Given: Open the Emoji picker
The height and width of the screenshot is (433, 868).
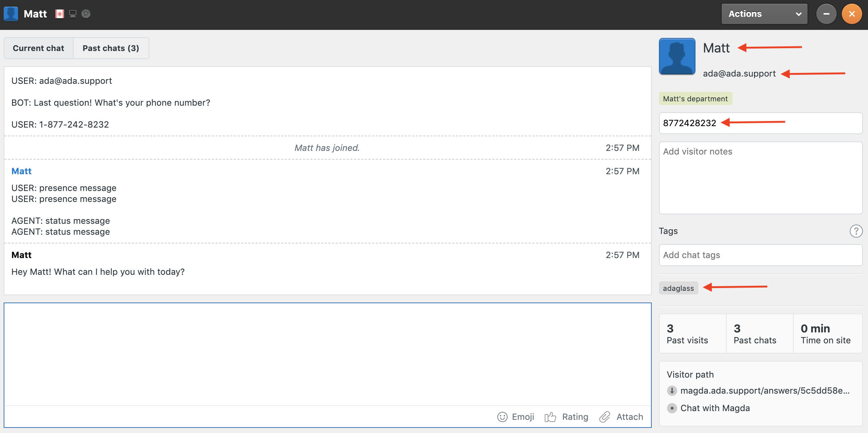Looking at the screenshot, I should click(x=516, y=417).
